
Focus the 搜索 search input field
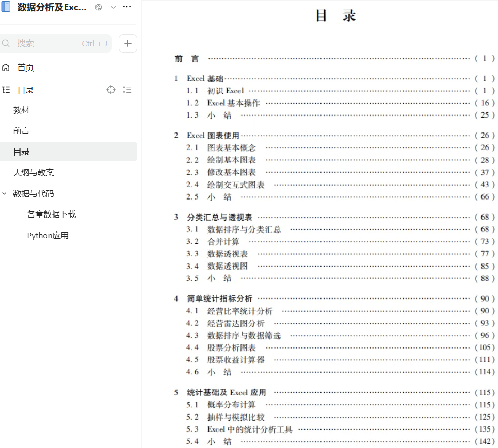tap(56, 43)
